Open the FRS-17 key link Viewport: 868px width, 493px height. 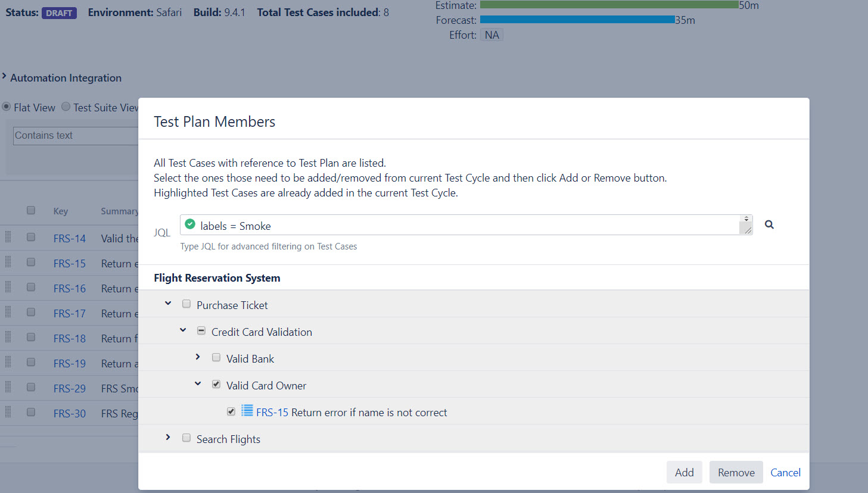[70, 313]
